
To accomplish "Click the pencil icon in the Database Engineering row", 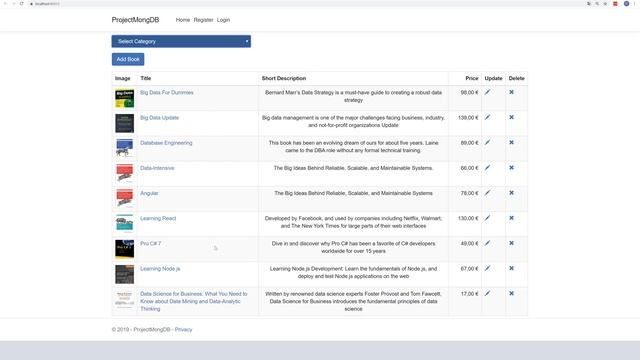I will 487,142.
